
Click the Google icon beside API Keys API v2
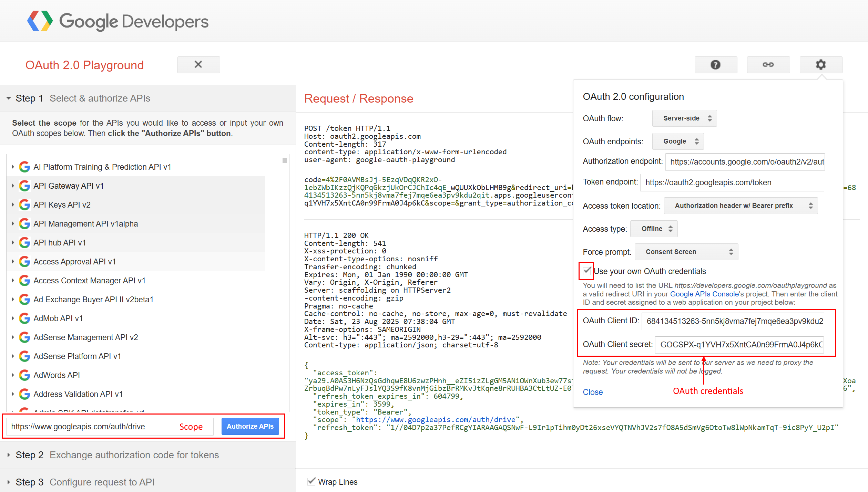24,205
